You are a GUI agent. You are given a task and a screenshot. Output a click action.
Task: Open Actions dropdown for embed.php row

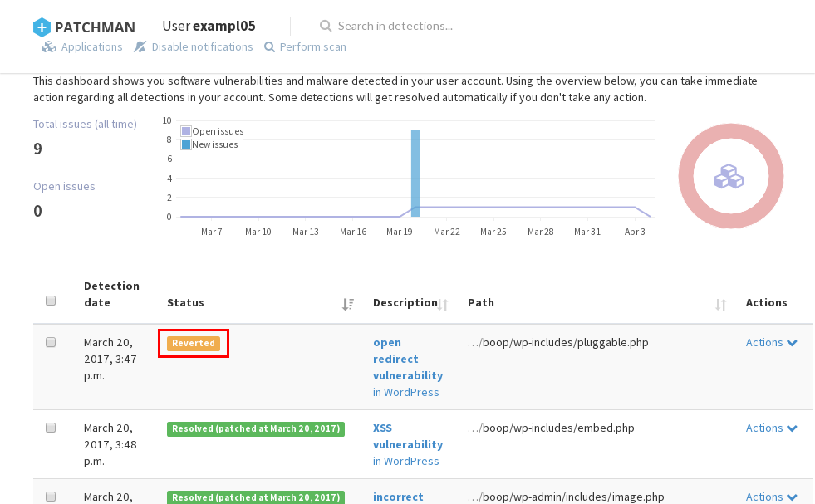771,428
